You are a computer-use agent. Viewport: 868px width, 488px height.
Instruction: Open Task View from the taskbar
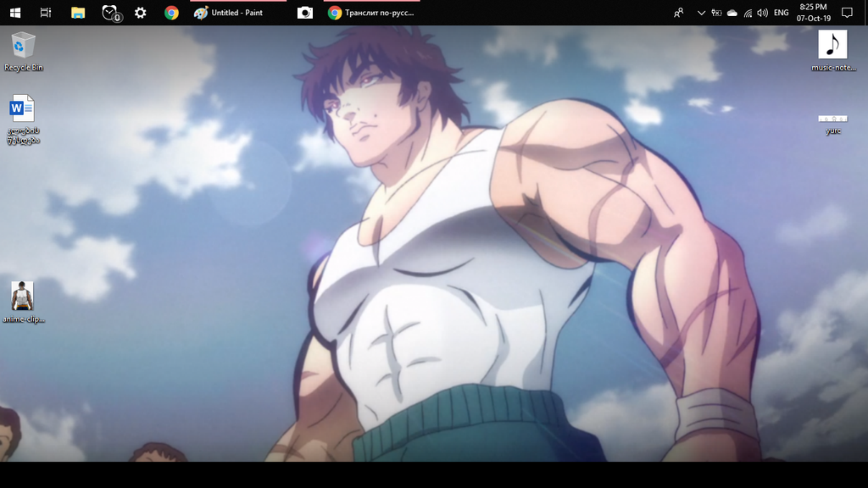46,13
